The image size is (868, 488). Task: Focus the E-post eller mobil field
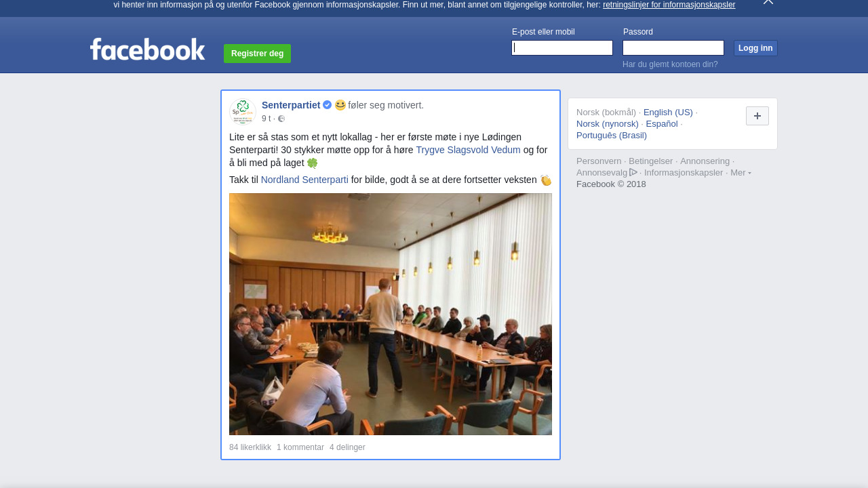[562, 47]
